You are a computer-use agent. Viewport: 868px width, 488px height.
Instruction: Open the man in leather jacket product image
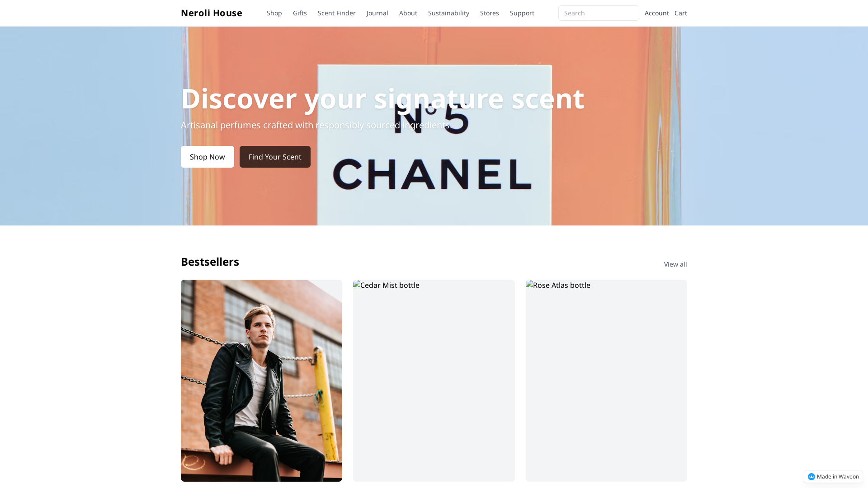click(261, 380)
